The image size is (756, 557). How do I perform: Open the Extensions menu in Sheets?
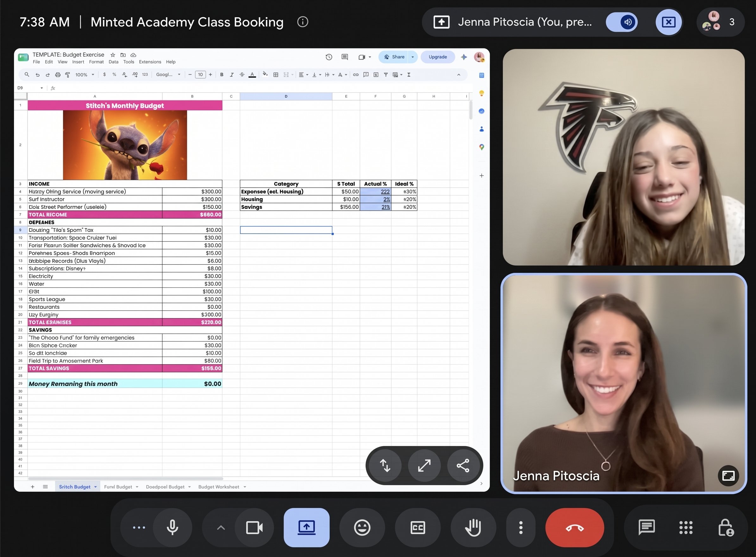[x=150, y=62]
